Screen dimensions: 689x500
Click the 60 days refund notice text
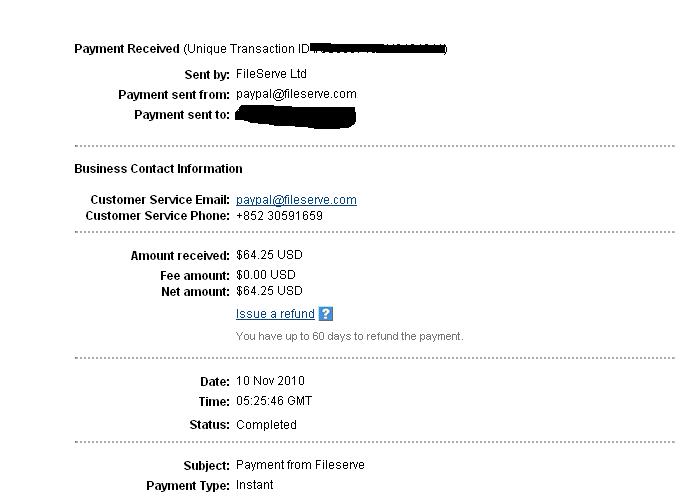pyautogui.click(x=349, y=337)
